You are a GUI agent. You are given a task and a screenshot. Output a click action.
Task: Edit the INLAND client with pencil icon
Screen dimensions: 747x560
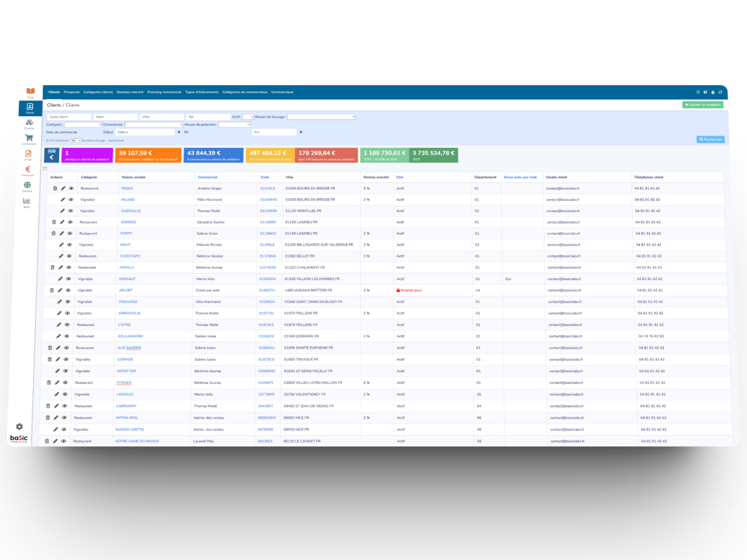coord(62,200)
